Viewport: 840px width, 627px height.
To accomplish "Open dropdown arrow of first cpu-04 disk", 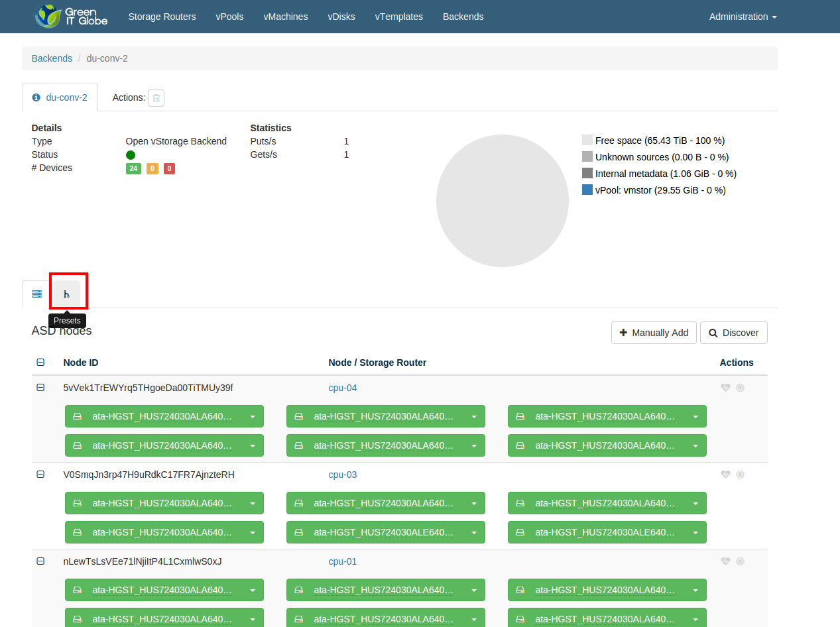I will [253, 417].
